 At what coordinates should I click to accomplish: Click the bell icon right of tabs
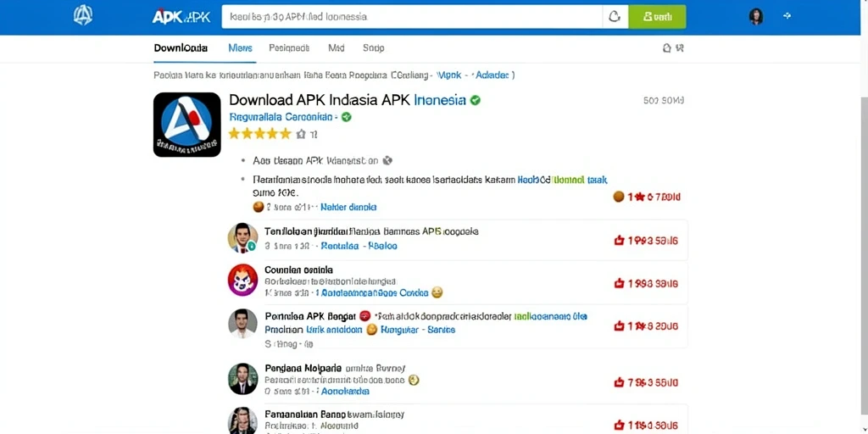(x=667, y=48)
